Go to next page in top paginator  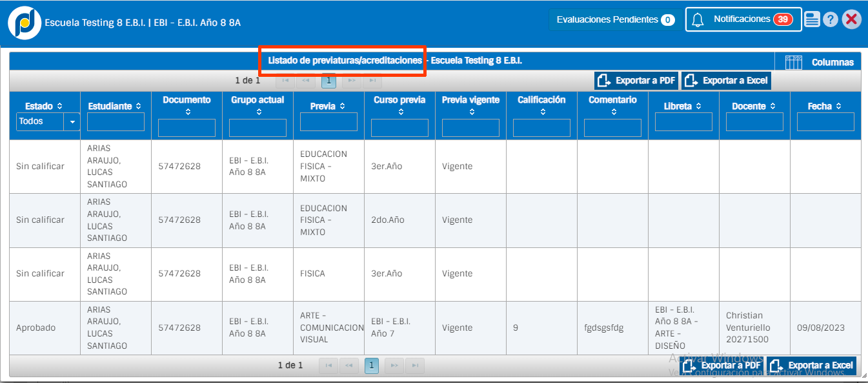click(350, 81)
